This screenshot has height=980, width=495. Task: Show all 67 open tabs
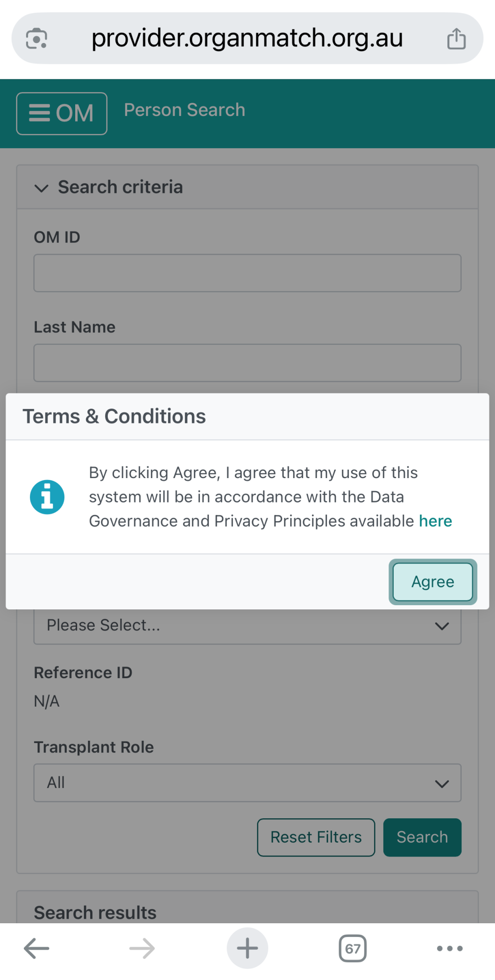[353, 948]
